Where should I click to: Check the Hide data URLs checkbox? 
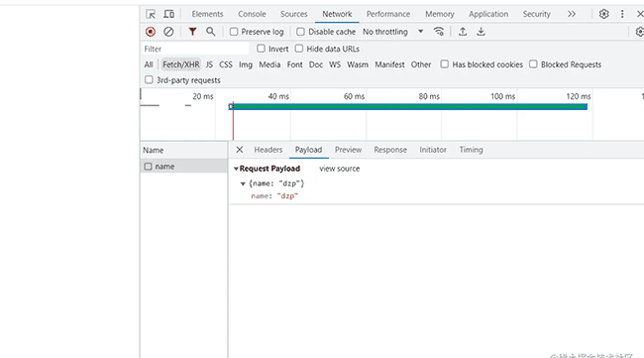click(x=299, y=49)
